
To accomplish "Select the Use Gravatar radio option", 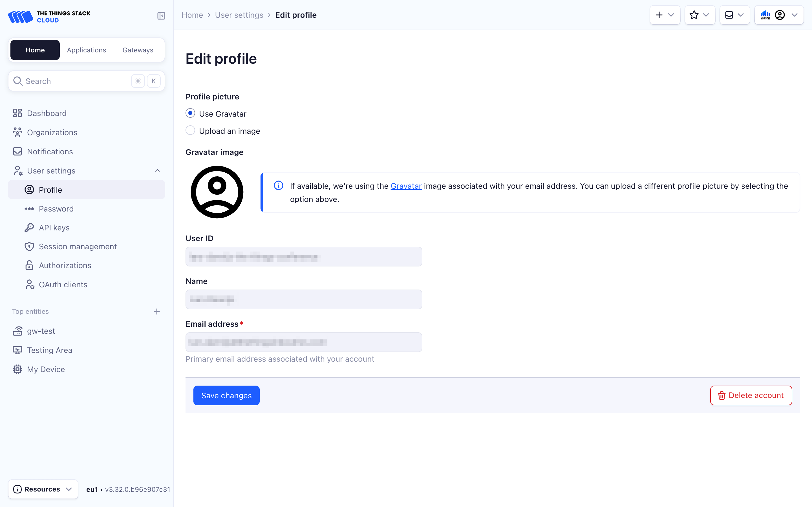I will (190, 113).
